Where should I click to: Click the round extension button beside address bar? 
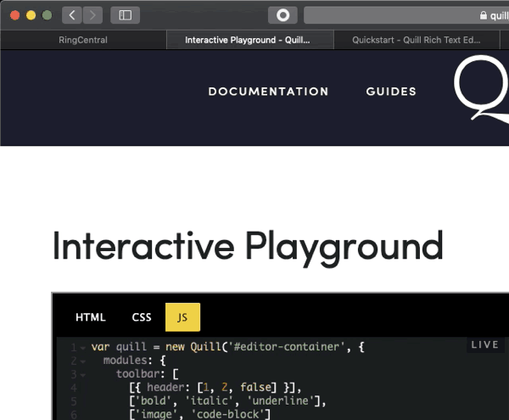click(x=282, y=15)
